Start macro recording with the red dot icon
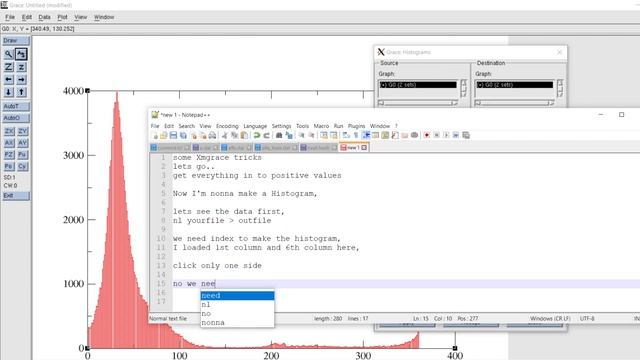 tap(427, 136)
